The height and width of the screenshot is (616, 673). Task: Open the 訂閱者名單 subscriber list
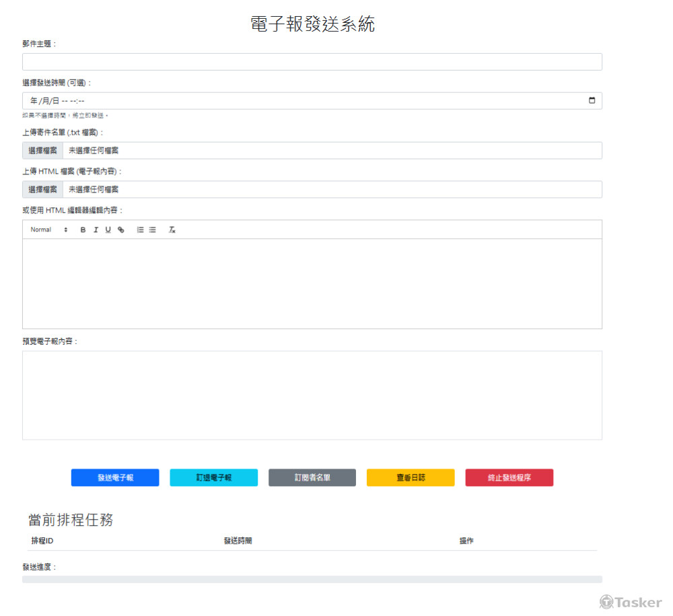click(312, 477)
